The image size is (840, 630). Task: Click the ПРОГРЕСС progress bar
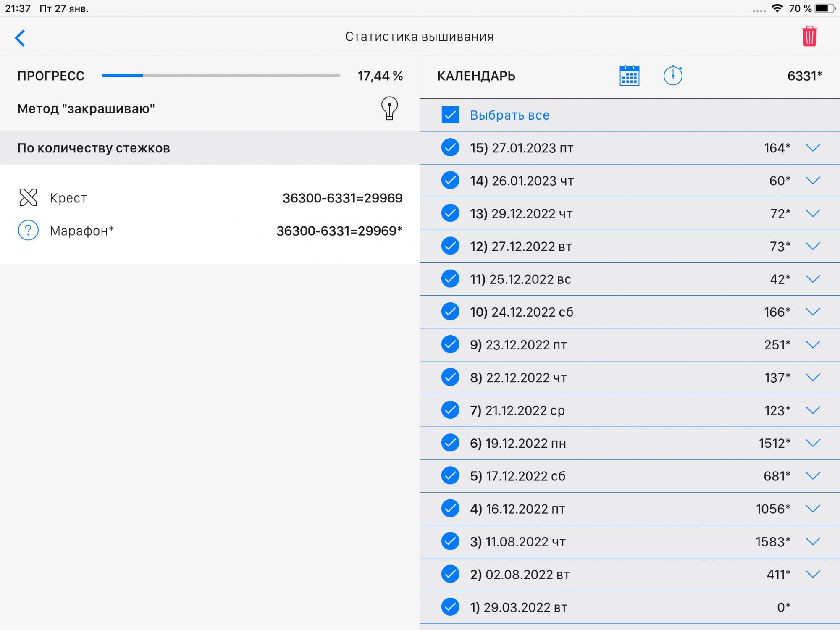(x=220, y=76)
